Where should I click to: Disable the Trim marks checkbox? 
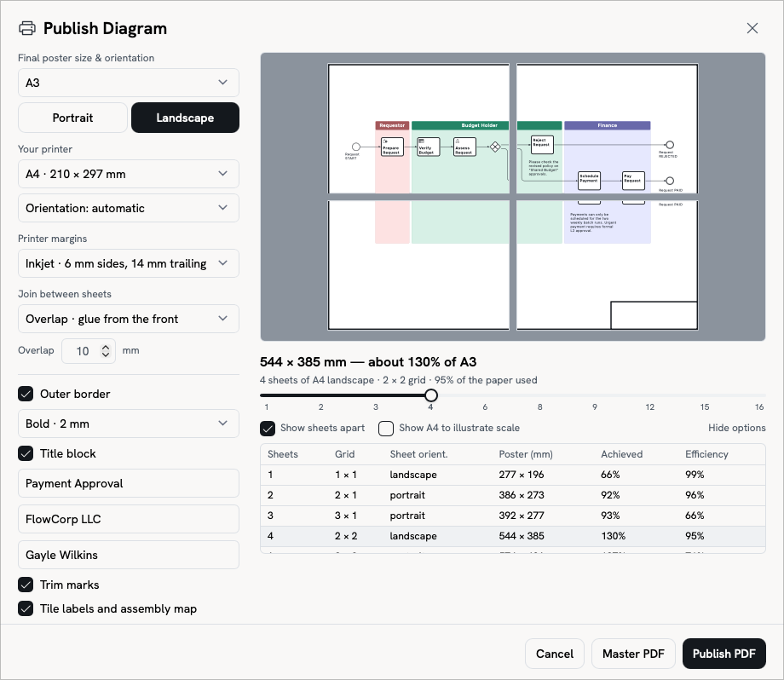coord(26,585)
